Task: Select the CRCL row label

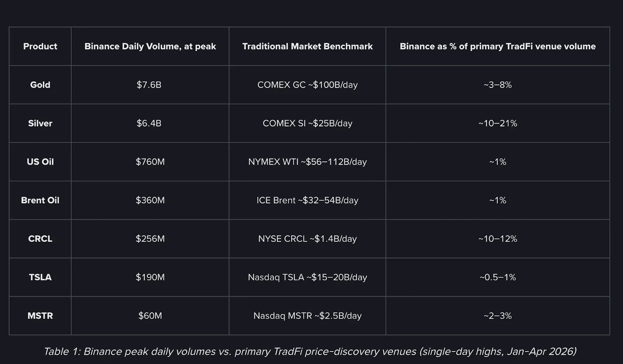Action: [x=40, y=239]
